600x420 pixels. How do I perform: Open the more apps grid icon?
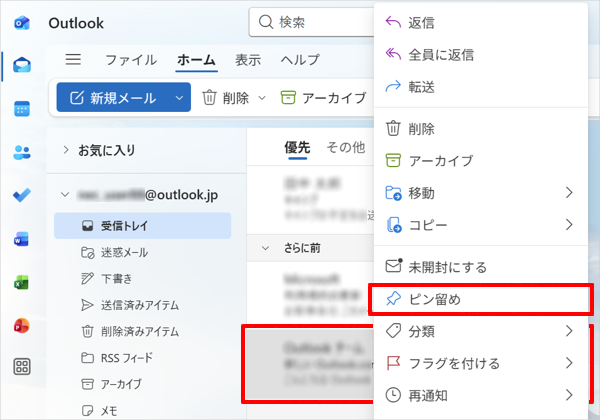22,366
